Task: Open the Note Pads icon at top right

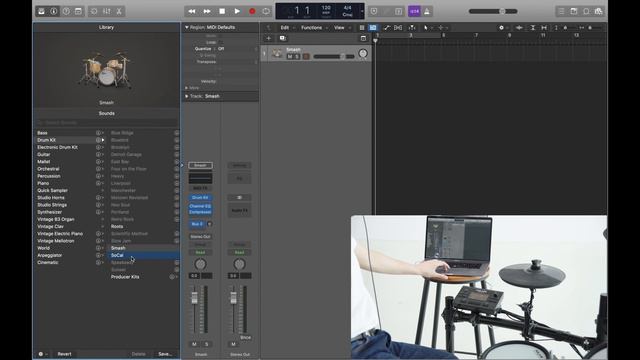Action: (574, 11)
